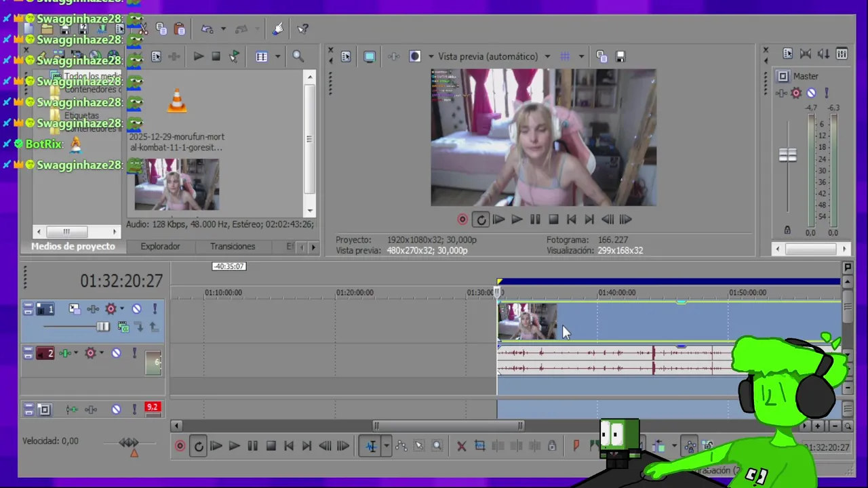Screen dimensions: 868x488
Task: Toggle Solo in the Master panel
Action: [x=827, y=94]
